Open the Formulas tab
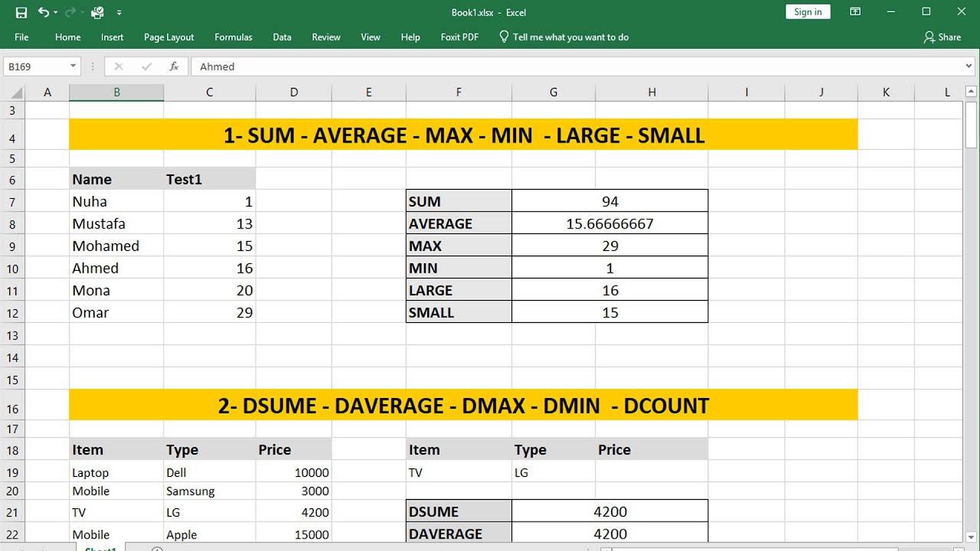 233,37
